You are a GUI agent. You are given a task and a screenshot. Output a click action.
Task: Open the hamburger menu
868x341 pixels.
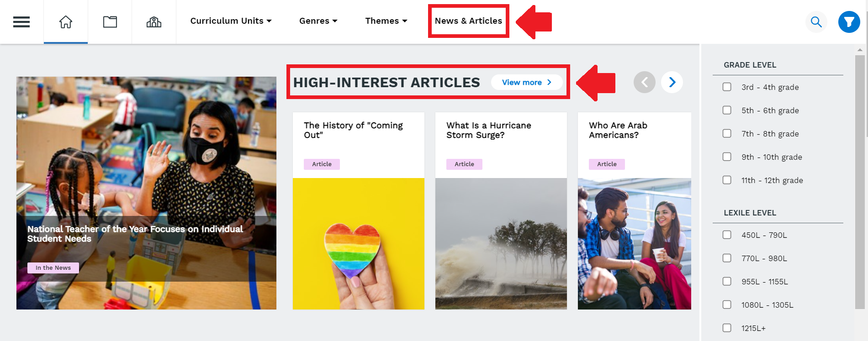(x=21, y=22)
